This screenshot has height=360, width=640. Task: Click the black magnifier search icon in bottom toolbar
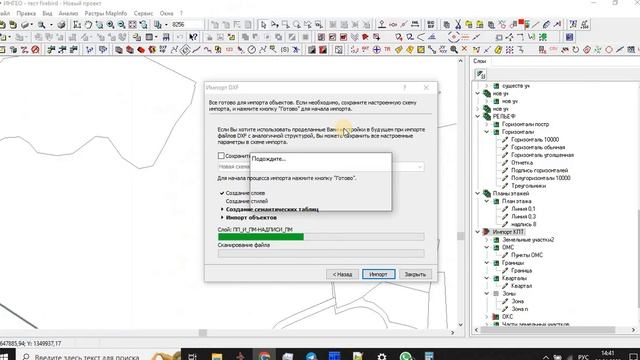coord(453,50)
